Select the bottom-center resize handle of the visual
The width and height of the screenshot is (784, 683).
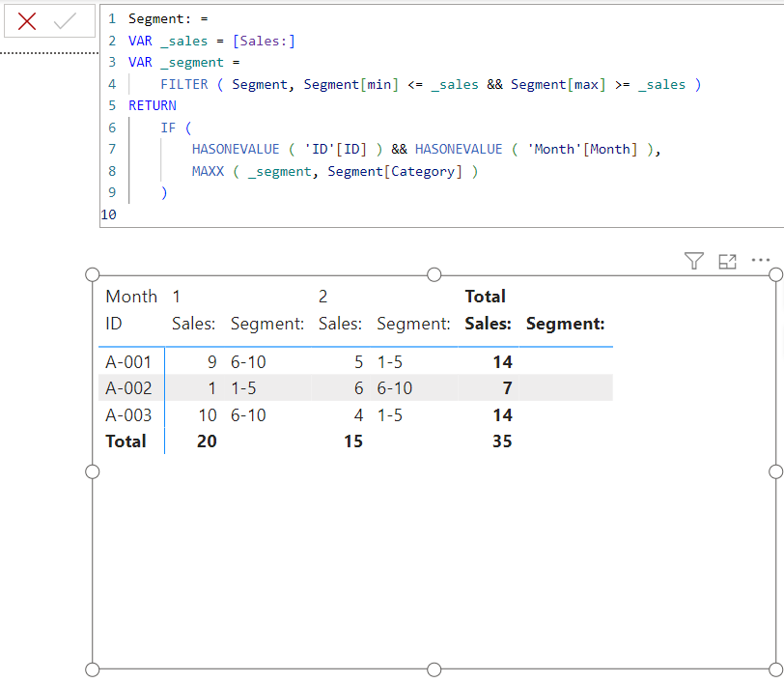coord(434,669)
